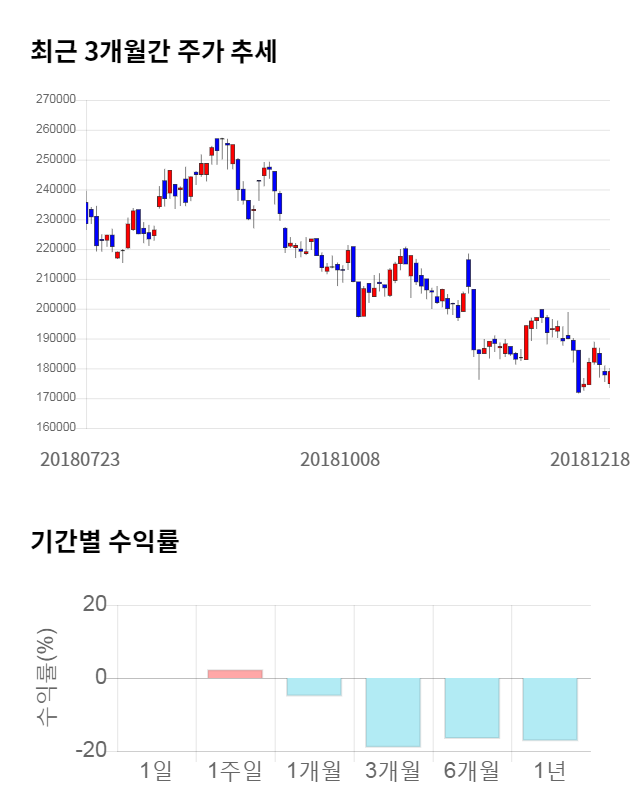640x810 pixels.
Task: Click the 1년 return bar
Action: (550, 709)
